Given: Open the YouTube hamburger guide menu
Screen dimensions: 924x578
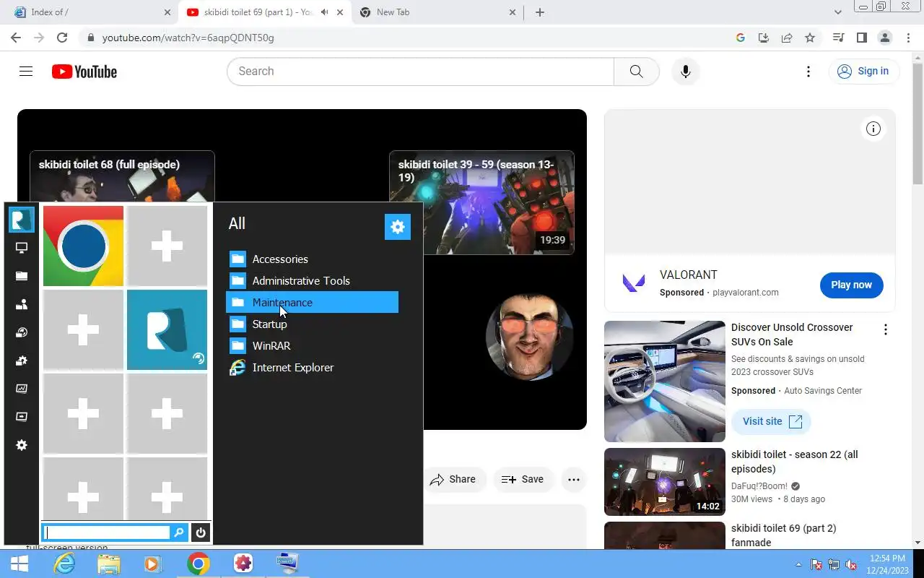Looking at the screenshot, I should point(26,72).
